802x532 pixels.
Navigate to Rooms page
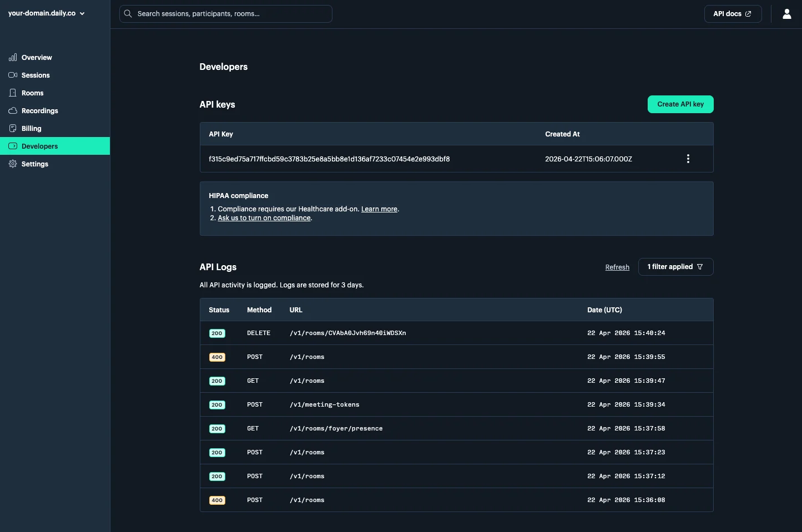(55, 93)
